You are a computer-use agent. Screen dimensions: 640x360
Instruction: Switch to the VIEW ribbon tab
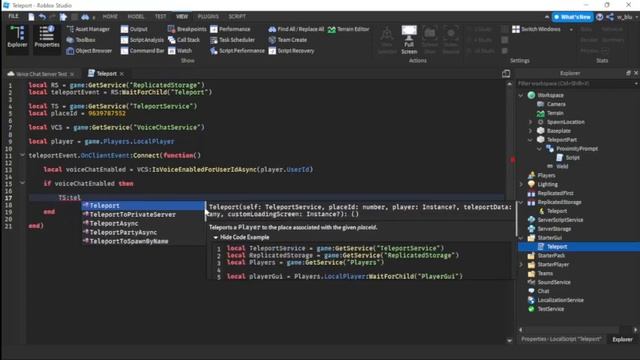click(x=182, y=16)
